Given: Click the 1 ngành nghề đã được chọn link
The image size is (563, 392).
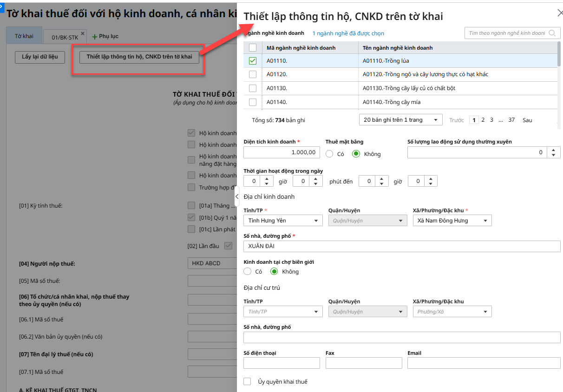Looking at the screenshot, I should pyautogui.click(x=348, y=33).
